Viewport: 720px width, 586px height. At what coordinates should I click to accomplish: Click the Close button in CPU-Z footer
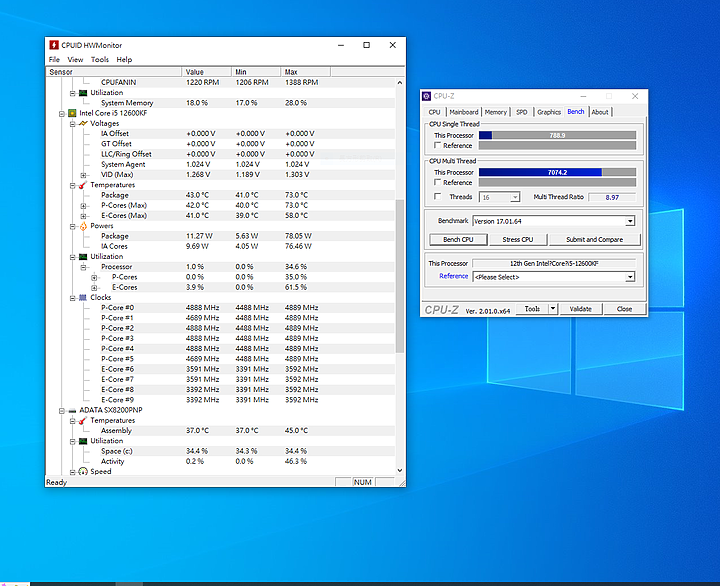[624, 309]
